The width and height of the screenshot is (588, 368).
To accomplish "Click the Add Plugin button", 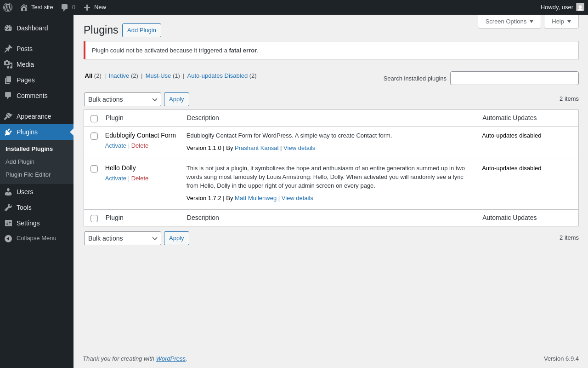I will [141, 30].
